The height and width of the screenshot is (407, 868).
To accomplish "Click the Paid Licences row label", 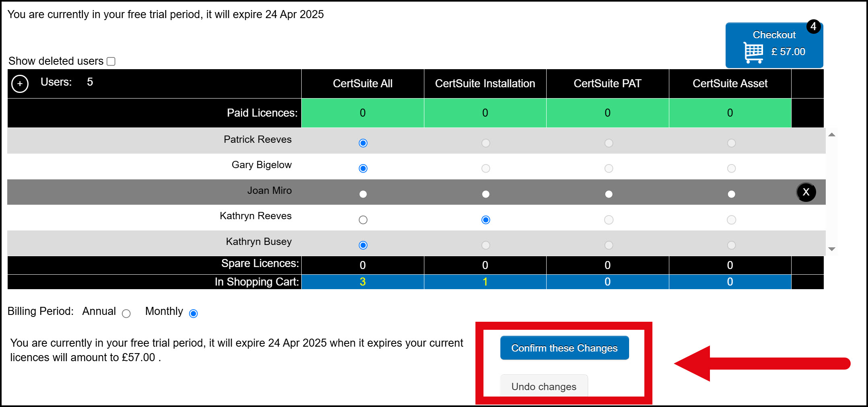I will [x=262, y=113].
